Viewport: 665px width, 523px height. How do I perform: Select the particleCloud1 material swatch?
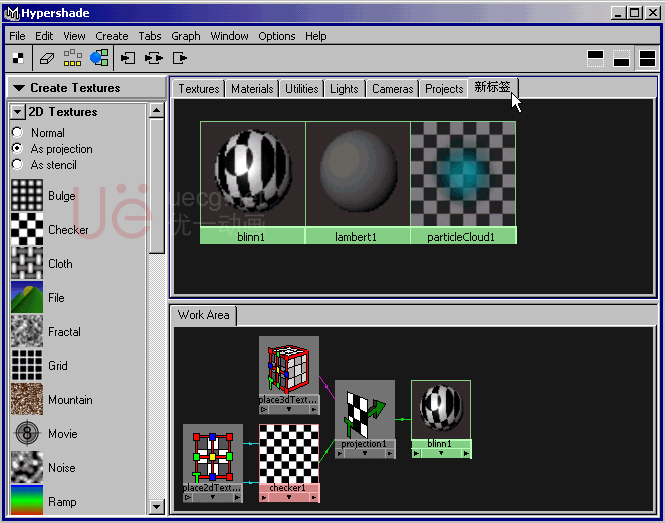point(463,182)
